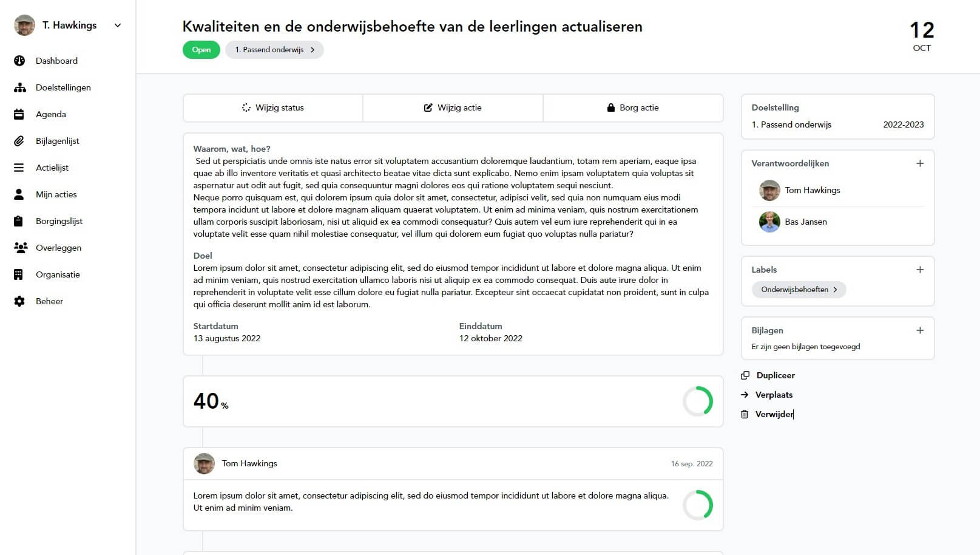Click the Verplaats link
The width and height of the screenshot is (980, 555).
click(x=774, y=395)
